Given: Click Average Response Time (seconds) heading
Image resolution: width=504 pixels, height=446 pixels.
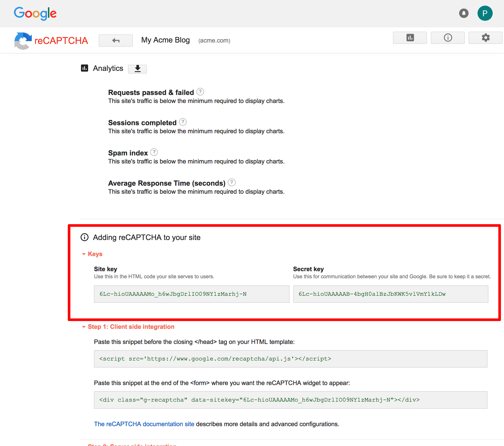Looking at the screenshot, I should [x=167, y=183].
